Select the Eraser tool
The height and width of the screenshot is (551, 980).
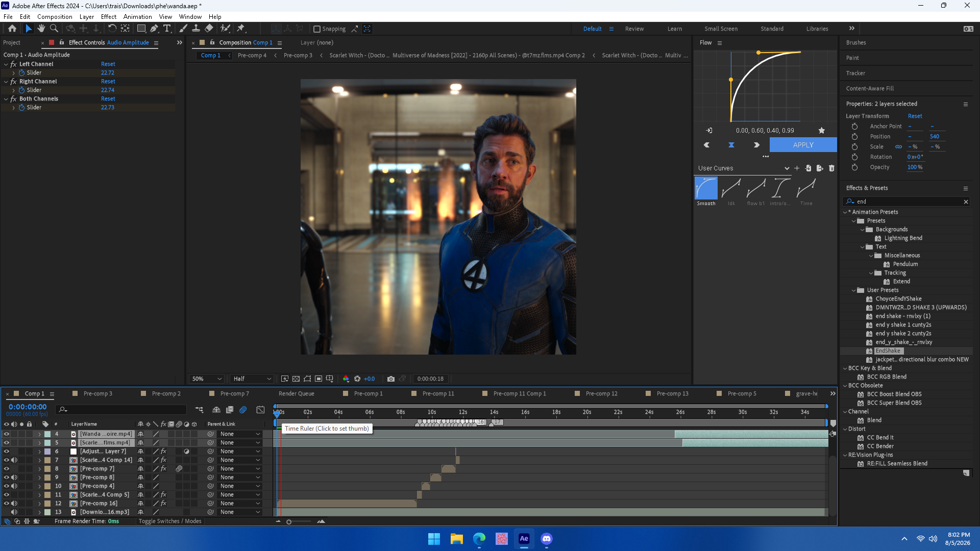(209, 29)
